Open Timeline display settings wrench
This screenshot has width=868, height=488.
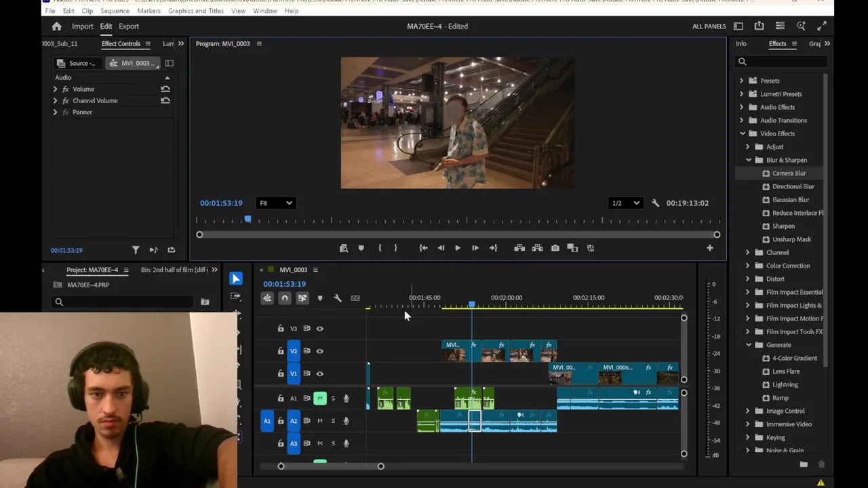pos(338,298)
